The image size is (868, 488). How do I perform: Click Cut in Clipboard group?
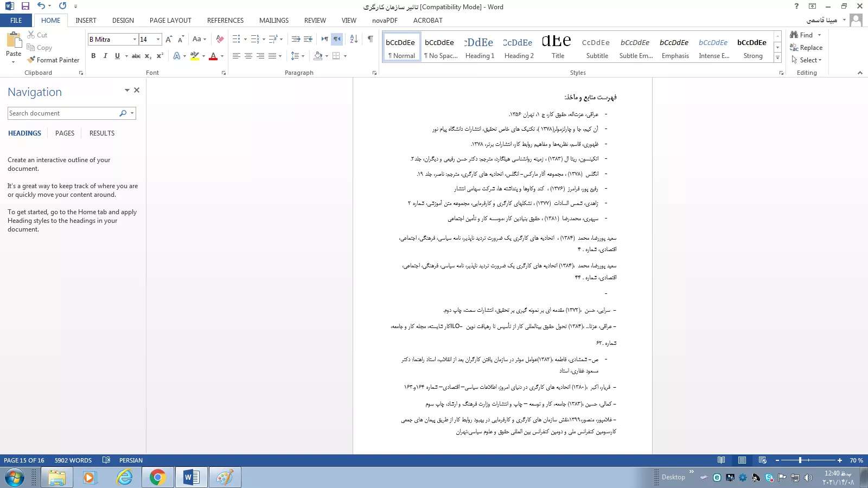(x=37, y=35)
